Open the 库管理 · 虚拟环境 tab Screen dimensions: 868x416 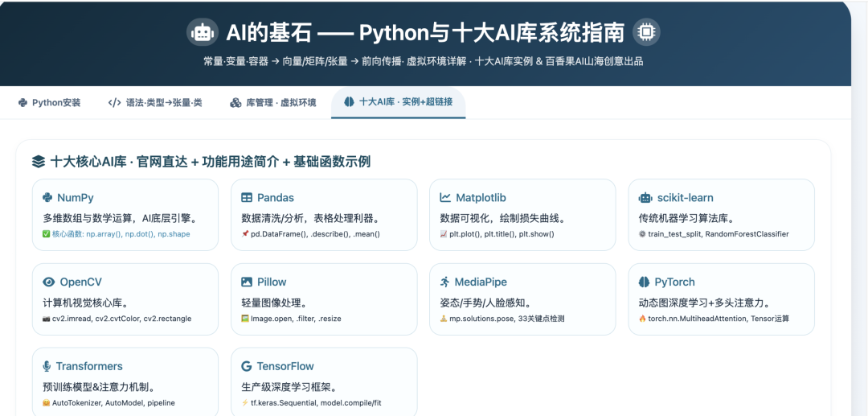273,102
